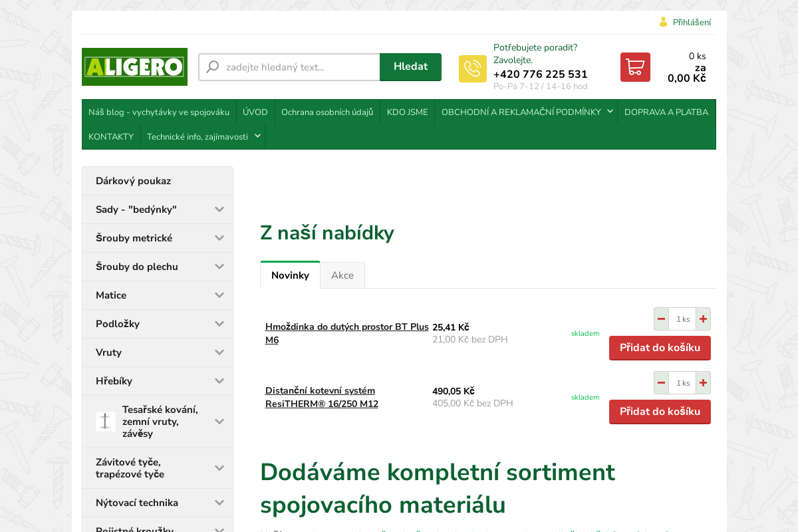Click the magnifier icon in search bar
The image size is (798, 532).
click(212, 66)
